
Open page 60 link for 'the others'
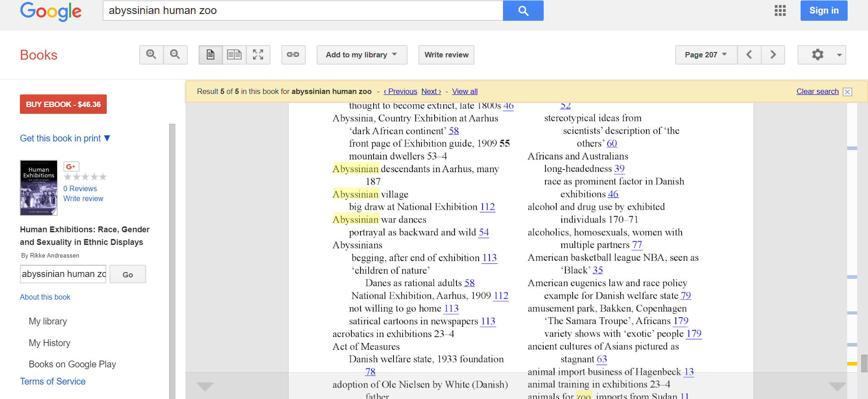pyautogui.click(x=612, y=143)
